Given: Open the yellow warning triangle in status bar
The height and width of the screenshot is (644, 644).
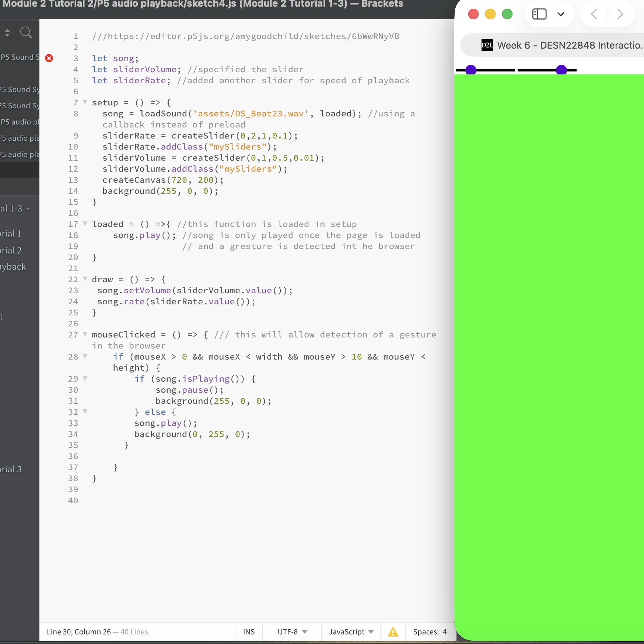Looking at the screenshot, I should pyautogui.click(x=393, y=632).
